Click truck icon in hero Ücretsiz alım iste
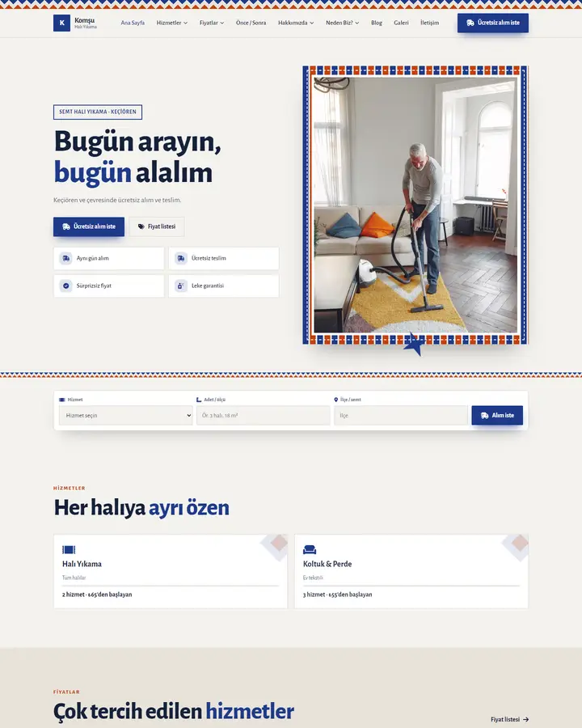 click(66, 226)
